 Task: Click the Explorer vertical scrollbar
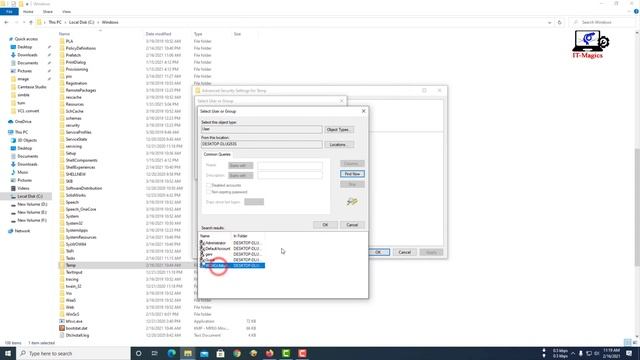637,206
